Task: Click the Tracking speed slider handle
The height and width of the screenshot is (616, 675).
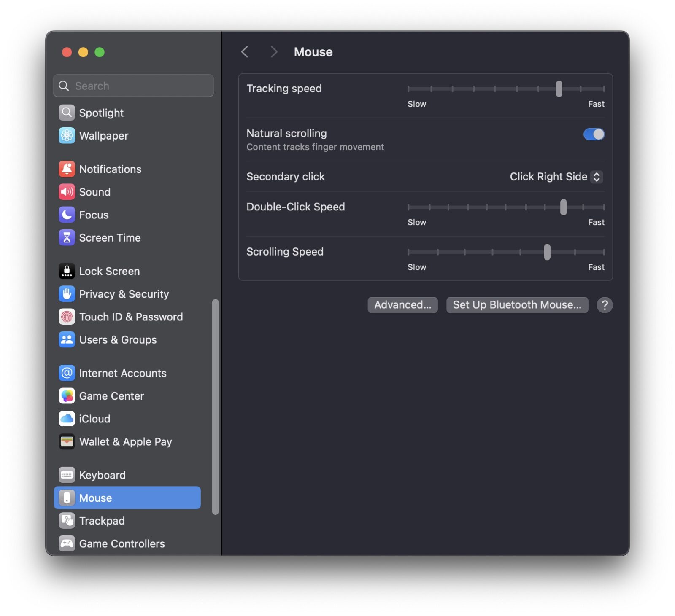Action: (559, 89)
